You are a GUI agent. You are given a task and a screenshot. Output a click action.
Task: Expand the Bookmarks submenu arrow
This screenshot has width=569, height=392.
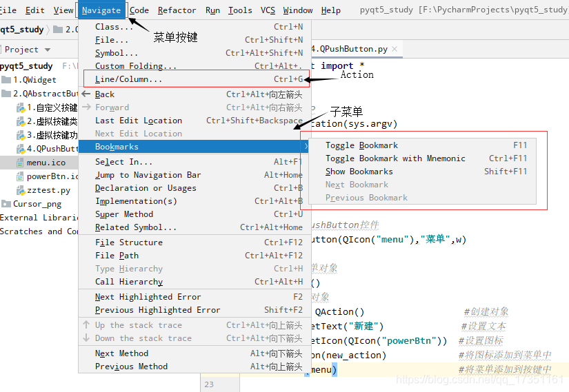coord(306,147)
